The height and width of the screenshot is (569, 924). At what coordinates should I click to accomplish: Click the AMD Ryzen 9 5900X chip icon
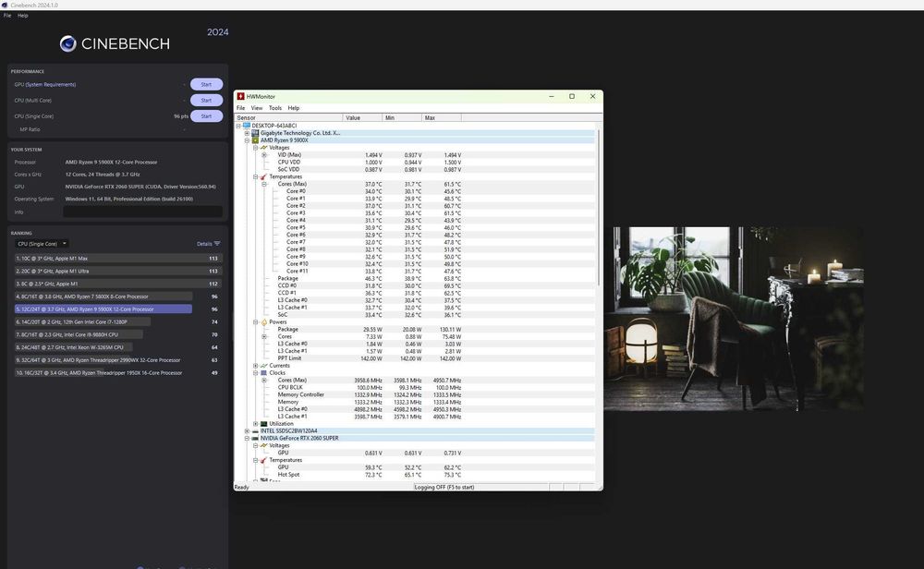point(255,140)
